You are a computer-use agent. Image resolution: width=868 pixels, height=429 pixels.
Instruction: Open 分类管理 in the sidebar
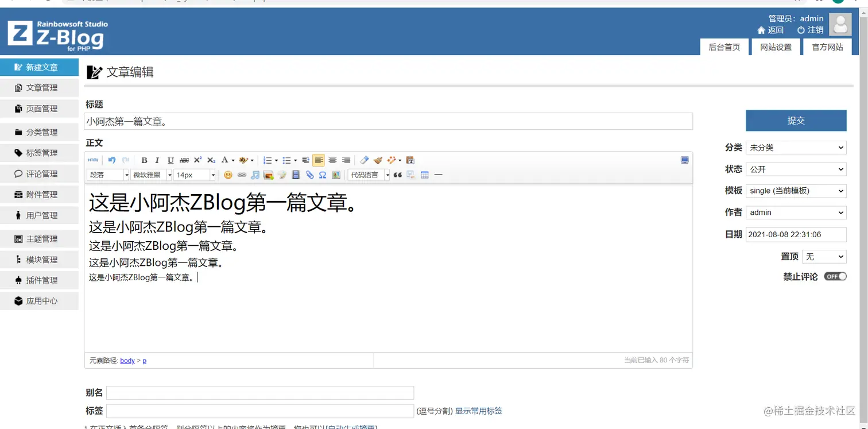pyautogui.click(x=39, y=132)
